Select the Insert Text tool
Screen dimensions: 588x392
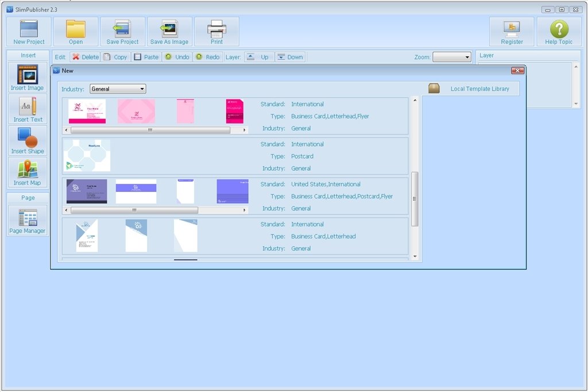[x=28, y=109]
